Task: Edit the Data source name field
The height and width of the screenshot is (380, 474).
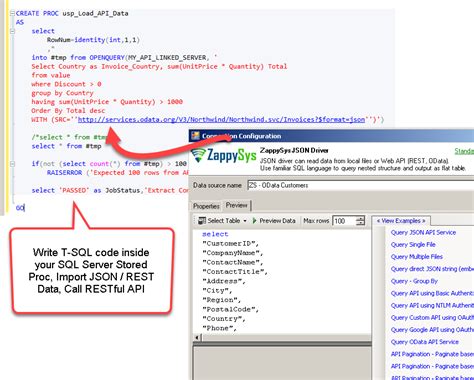Action: coord(361,185)
